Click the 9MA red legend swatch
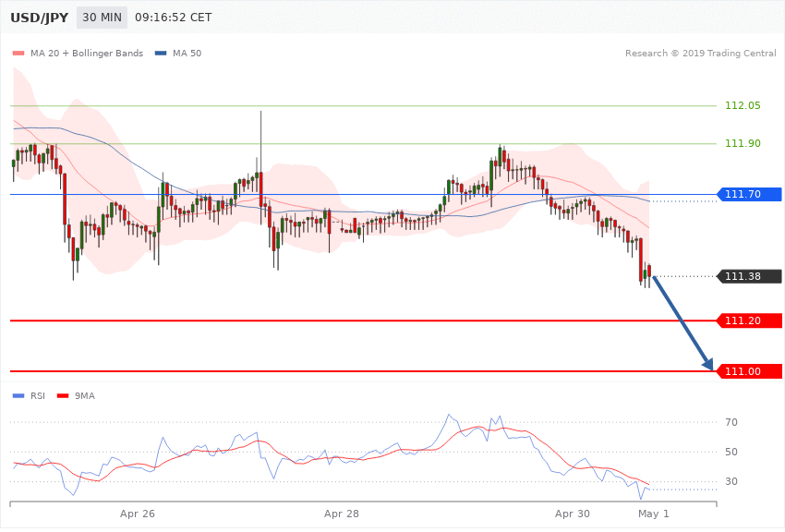 63,396
